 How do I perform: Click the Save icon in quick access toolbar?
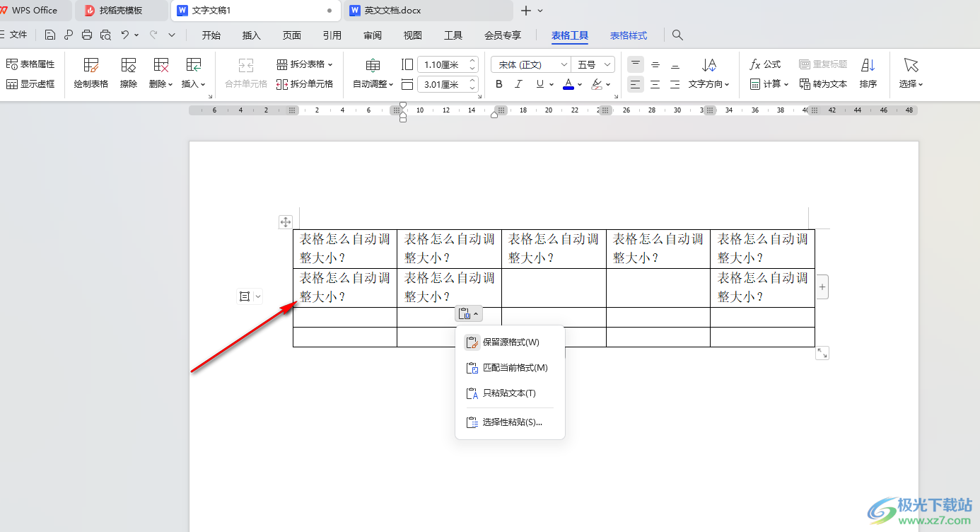tap(49, 35)
